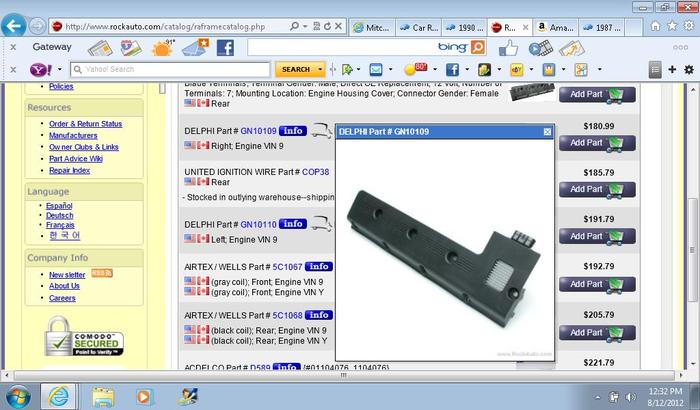This screenshot has width=700, height=410.
Task: Switch to the 1987 ... browser tab
Action: [602, 28]
